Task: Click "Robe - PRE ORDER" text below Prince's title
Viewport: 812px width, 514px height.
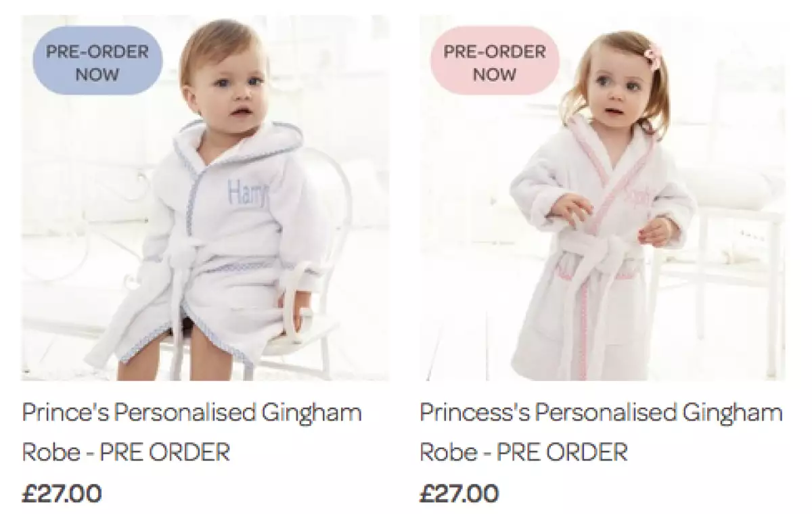Action: click(126, 452)
